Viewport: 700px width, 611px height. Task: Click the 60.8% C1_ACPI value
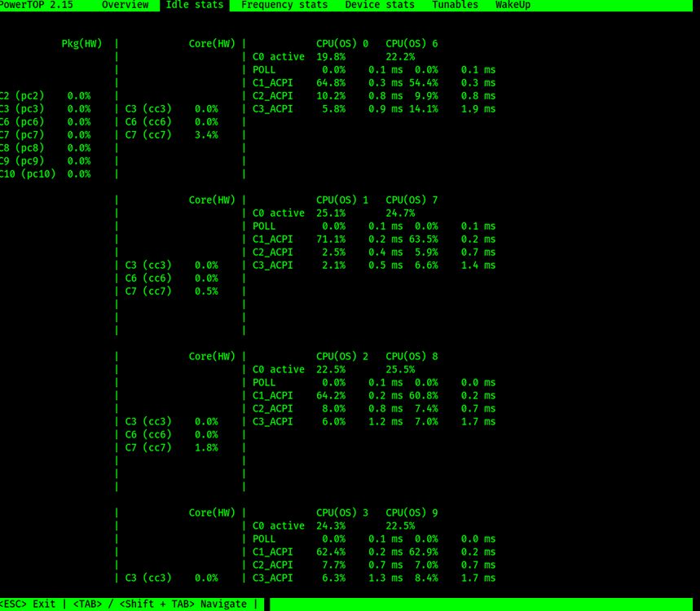424,395
